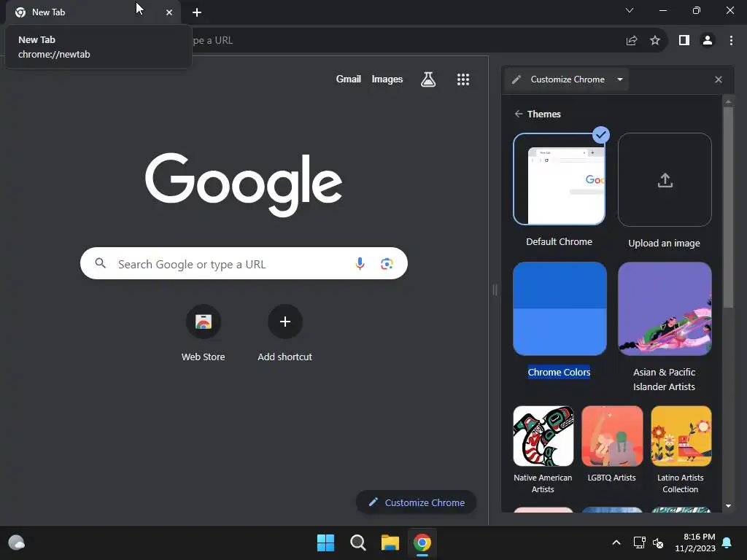747x560 pixels.
Task: Open Native American Artists collection thumbnail
Action: [x=543, y=436]
